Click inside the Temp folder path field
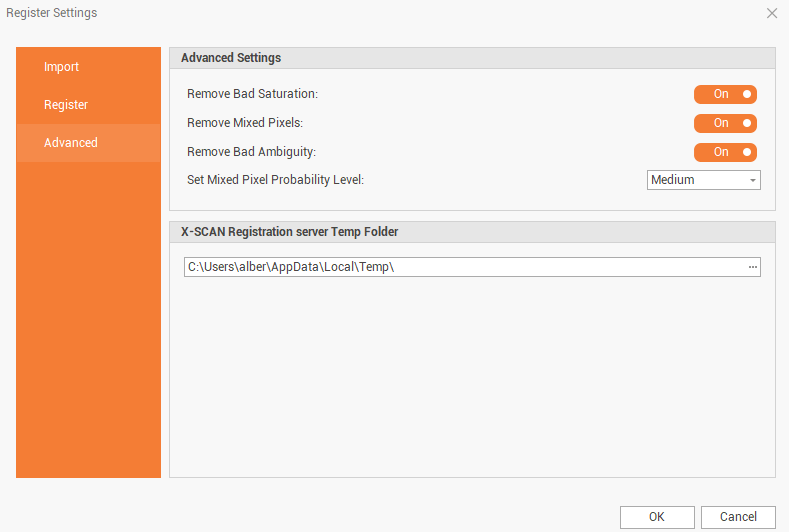 point(460,267)
